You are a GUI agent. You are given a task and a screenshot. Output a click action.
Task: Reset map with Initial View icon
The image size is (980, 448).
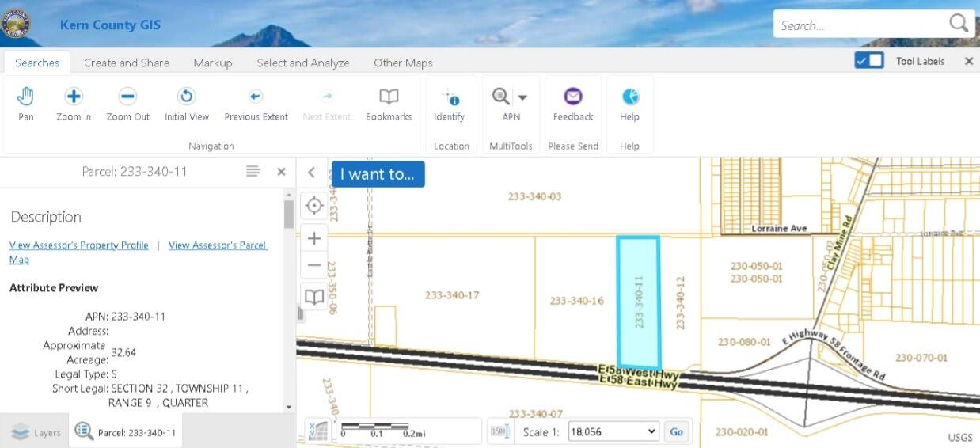pyautogui.click(x=187, y=97)
